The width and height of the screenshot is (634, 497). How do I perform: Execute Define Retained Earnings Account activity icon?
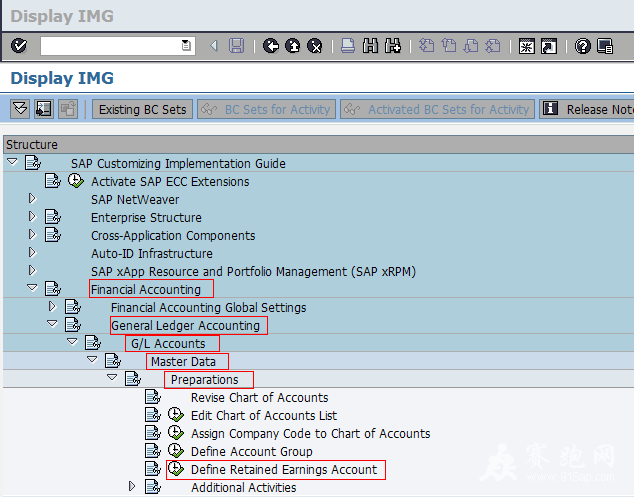176,468
